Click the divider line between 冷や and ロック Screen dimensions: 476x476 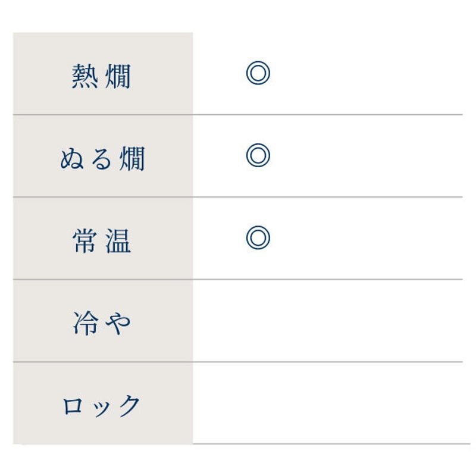237,362
